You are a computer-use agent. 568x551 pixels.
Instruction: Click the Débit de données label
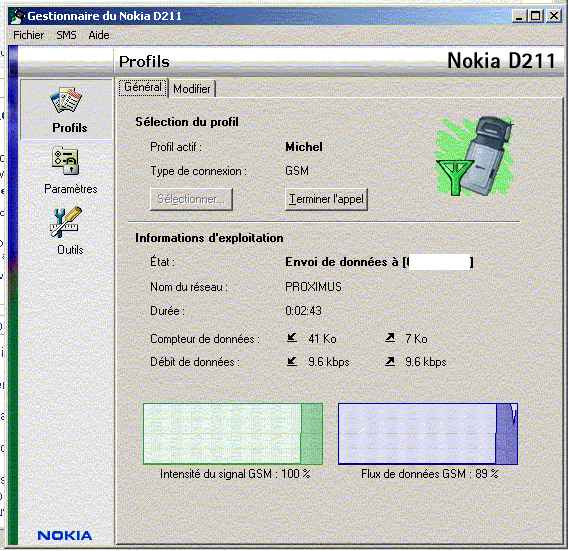point(195,362)
